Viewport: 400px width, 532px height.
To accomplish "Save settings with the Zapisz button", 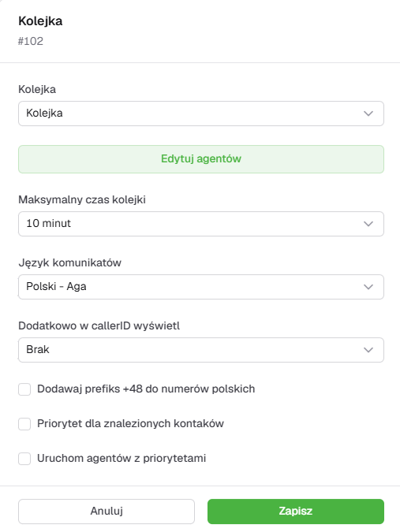I will click(x=296, y=512).
